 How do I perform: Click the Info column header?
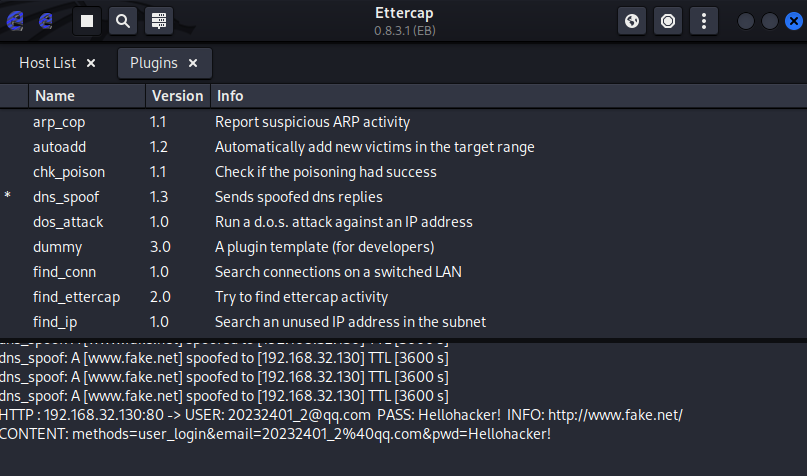230,96
